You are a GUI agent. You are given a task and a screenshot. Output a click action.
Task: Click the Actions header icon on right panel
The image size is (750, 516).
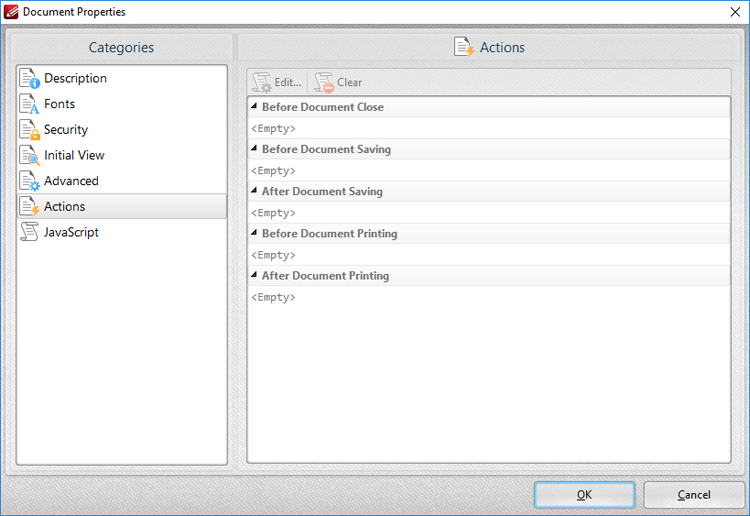coord(464,47)
